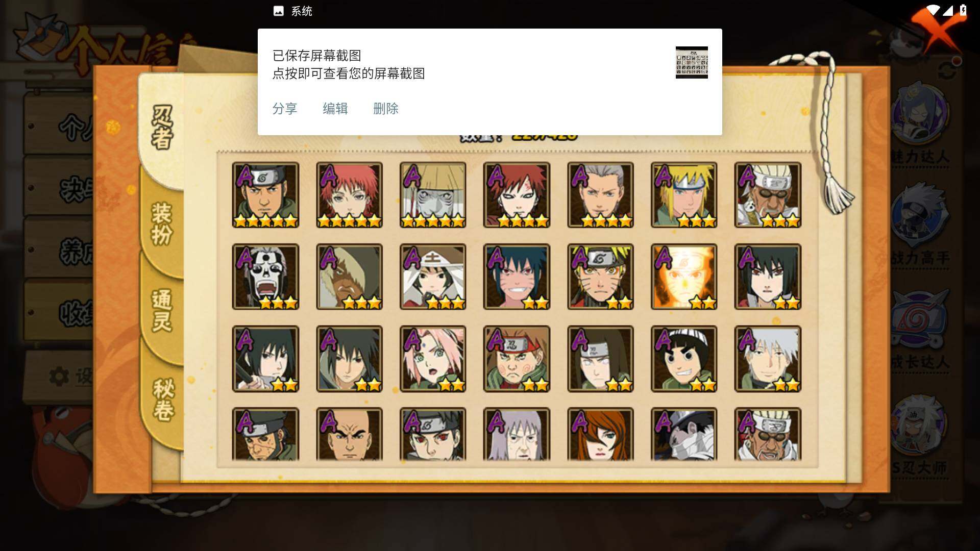The height and width of the screenshot is (551, 980).
Task: Switch to the 忍者 tab
Action: (x=162, y=128)
